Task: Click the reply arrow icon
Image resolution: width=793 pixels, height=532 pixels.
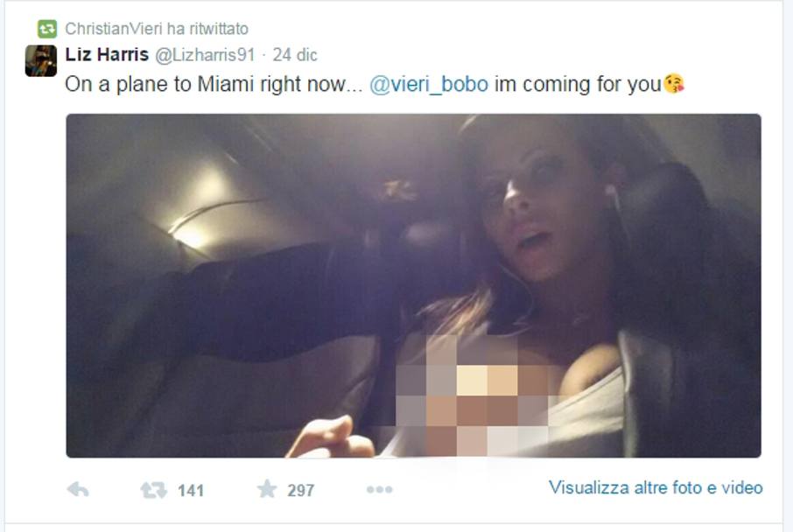Action: pos(78,489)
